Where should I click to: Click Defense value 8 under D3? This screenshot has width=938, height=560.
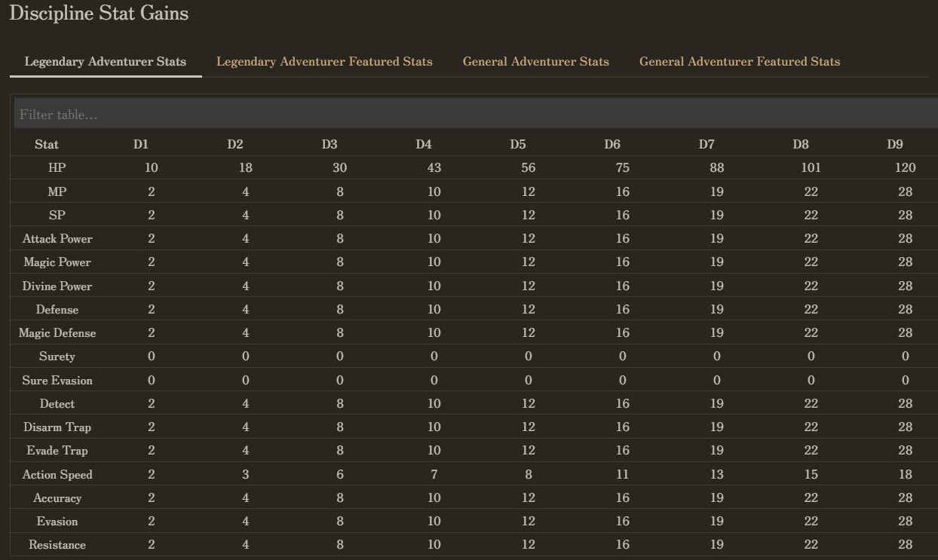(x=340, y=309)
